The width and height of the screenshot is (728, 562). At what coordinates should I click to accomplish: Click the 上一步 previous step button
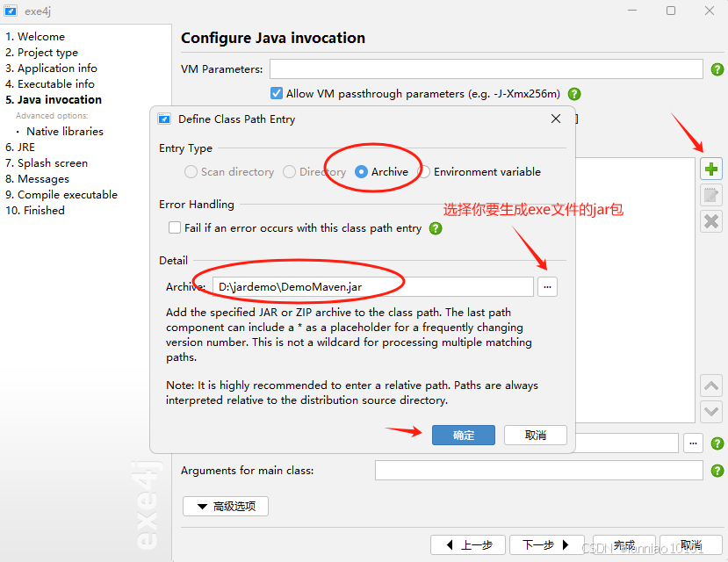468,544
